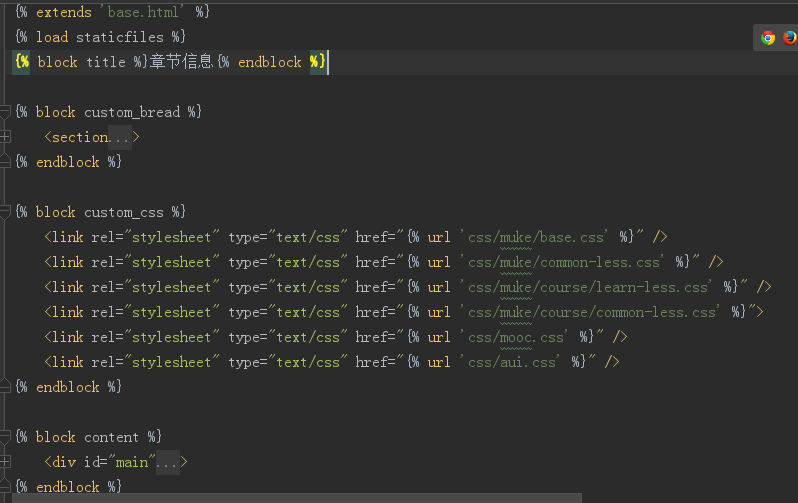Click the 'css/muke/course/learn-less.css' path

586,287
